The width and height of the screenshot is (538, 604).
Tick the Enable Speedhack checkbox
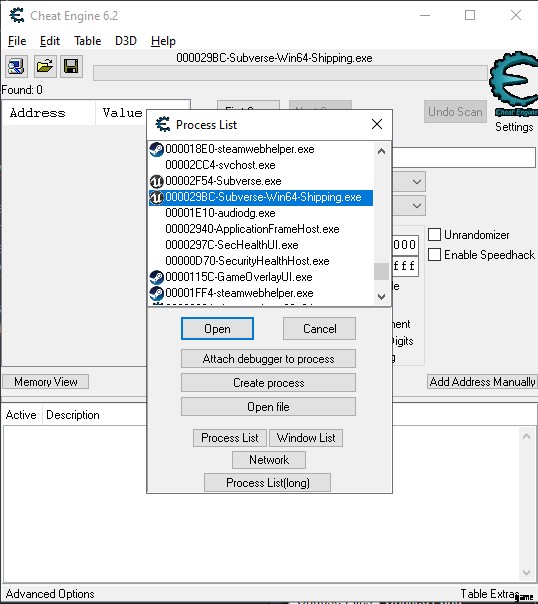(x=434, y=255)
